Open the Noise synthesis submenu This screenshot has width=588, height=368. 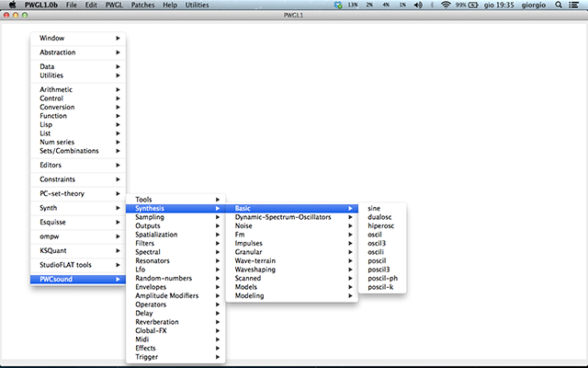point(292,225)
